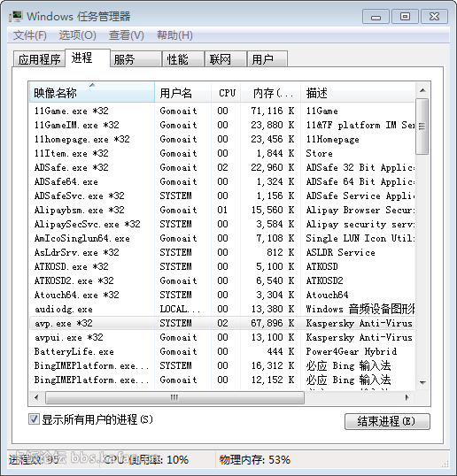The width and height of the screenshot is (457, 476).
Task: Switch to the 联网 tab
Action: click(226, 59)
